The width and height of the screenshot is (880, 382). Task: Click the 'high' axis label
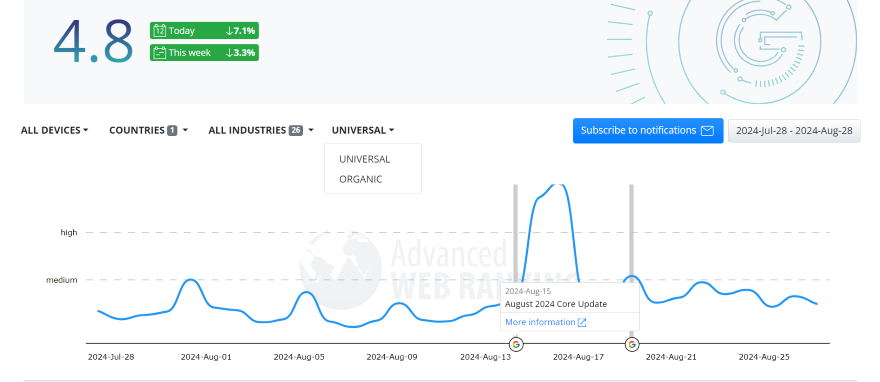(x=68, y=232)
